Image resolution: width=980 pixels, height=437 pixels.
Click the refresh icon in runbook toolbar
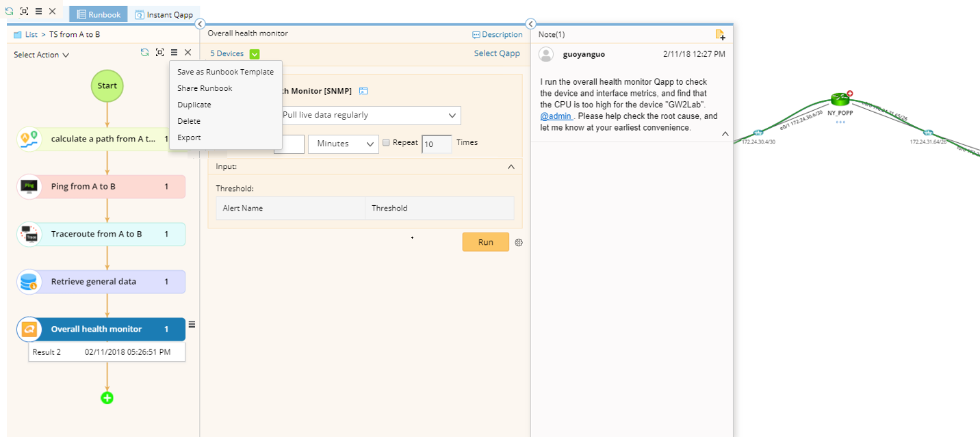[x=144, y=53]
